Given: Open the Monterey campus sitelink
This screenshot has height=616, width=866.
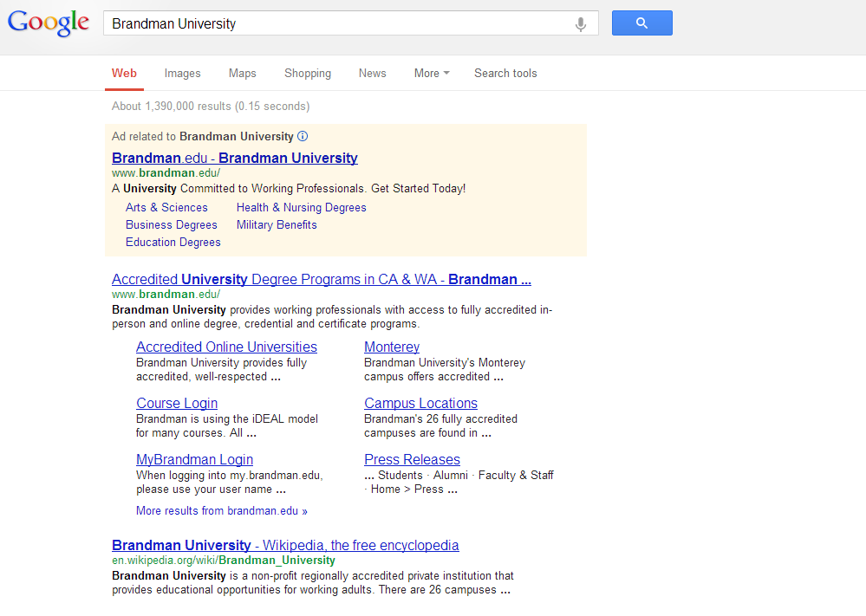Looking at the screenshot, I should (392, 347).
